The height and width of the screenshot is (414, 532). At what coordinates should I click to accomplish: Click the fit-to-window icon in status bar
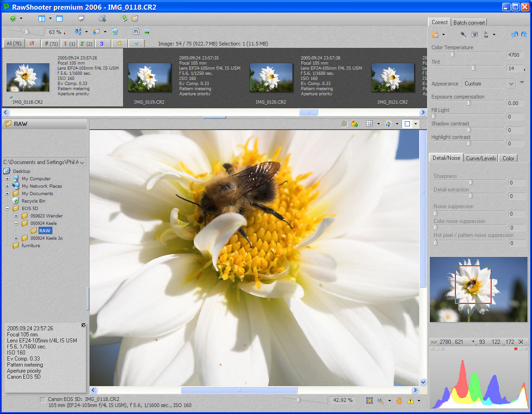coord(370,400)
